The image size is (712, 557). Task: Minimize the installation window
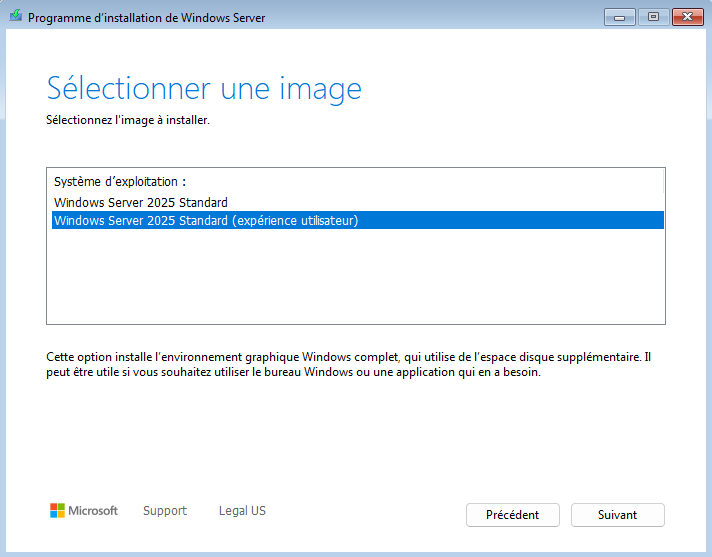coord(620,17)
